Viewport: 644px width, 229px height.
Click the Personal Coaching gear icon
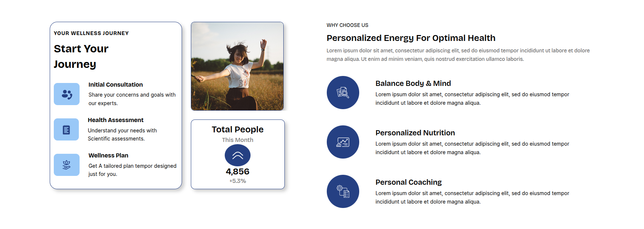tap(343, 191)
